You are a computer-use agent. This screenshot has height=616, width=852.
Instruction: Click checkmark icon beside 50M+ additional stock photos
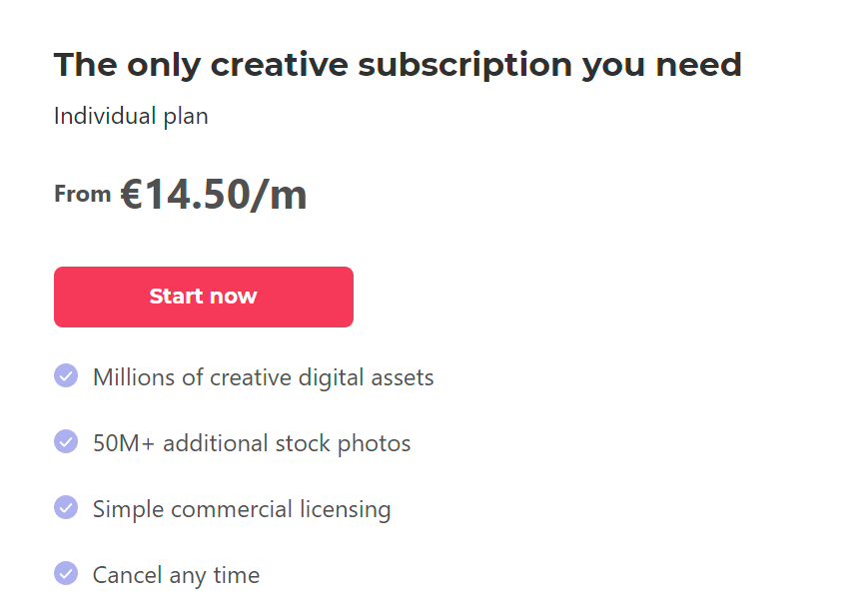pyautogui.click(x=66, y=441)
